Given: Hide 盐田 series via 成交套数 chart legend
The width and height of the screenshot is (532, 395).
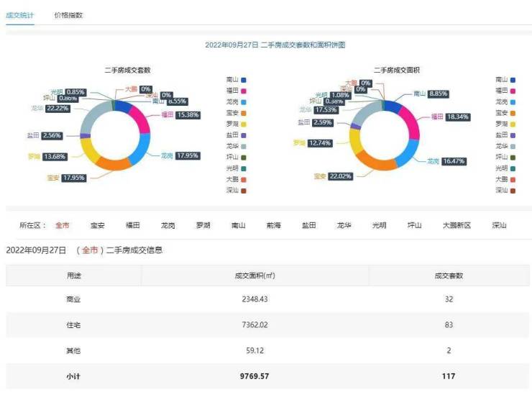Looking at the screenshot, I should click(x=236, y=135).
